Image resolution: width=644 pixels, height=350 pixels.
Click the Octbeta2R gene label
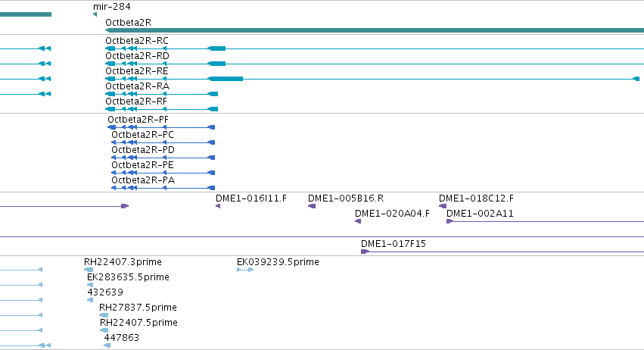click(x=128, y=23)
